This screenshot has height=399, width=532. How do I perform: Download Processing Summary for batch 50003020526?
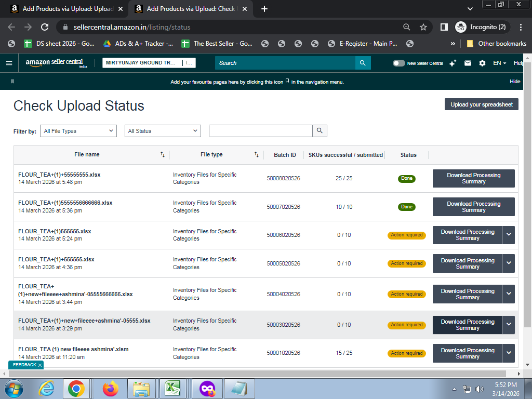point(467,325)
